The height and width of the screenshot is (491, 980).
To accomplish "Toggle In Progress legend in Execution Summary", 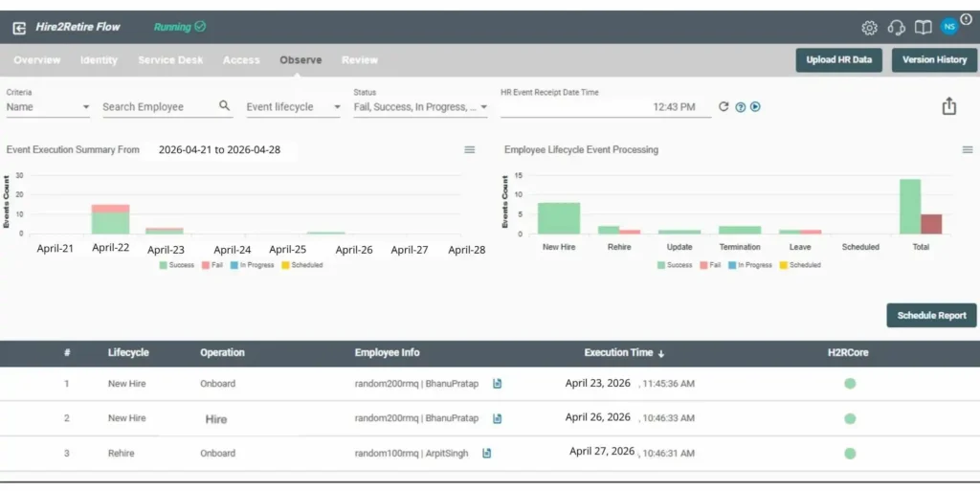I will click(x=253, y=265).
